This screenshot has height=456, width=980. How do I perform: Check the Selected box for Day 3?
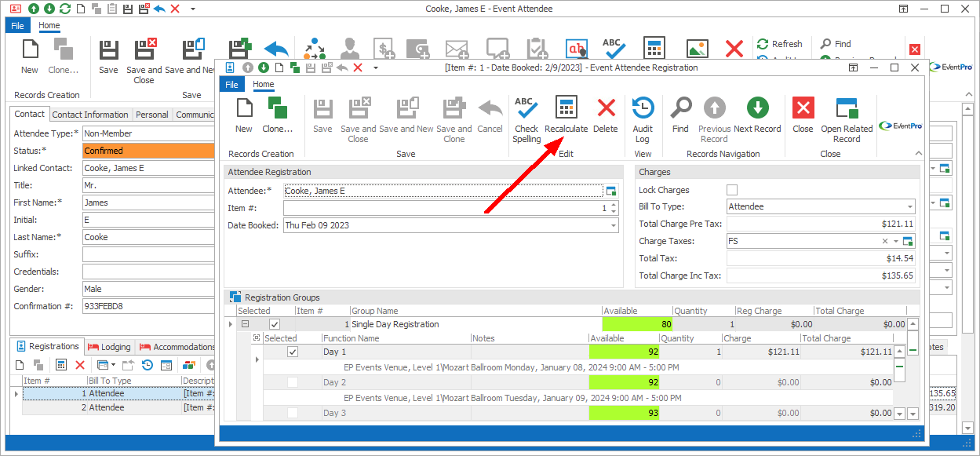click(x=293, y=413)
